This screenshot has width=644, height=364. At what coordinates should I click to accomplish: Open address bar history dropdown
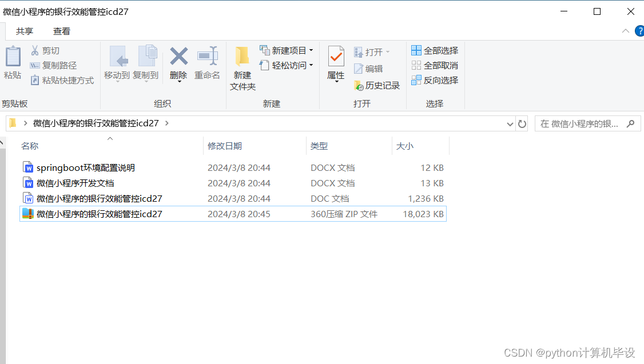coord(510,124)
